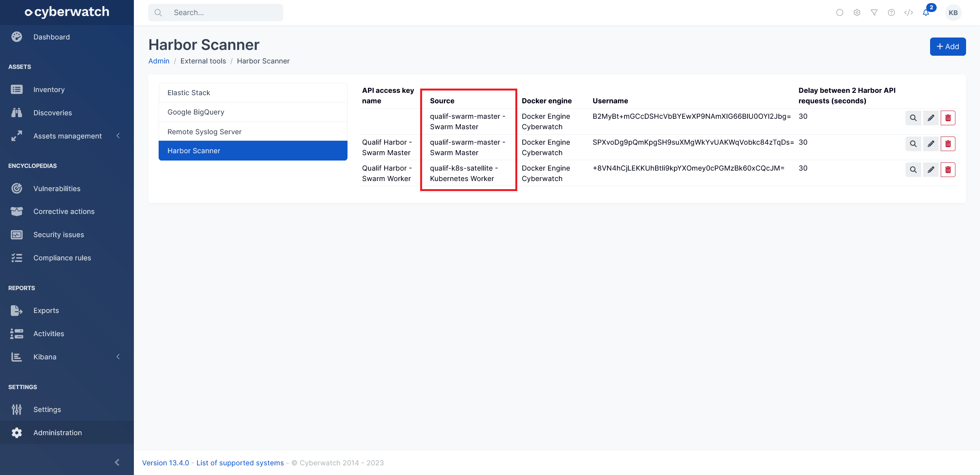
Task: Go to Exports reports
Action: pyautogui.click(x=46, y=311)
